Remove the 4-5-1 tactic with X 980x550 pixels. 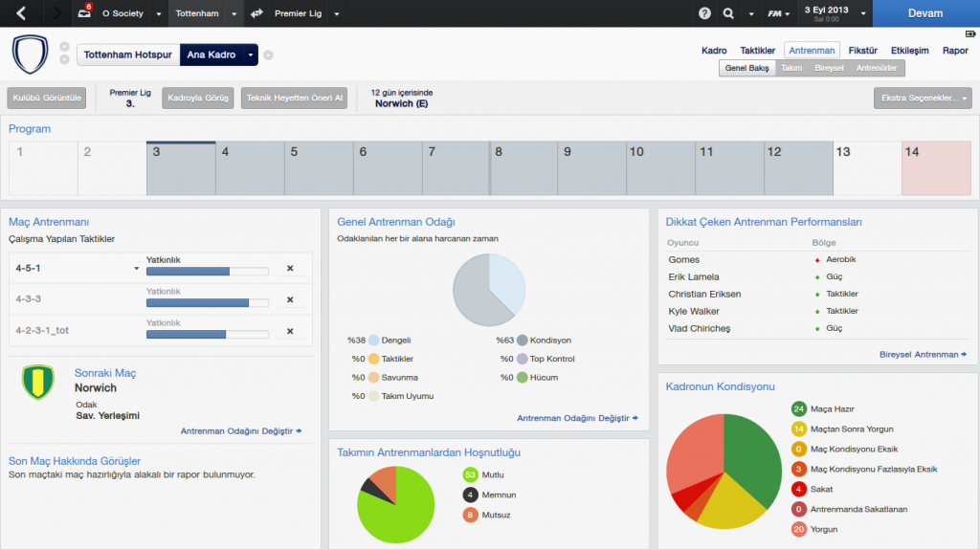point(290,269)
